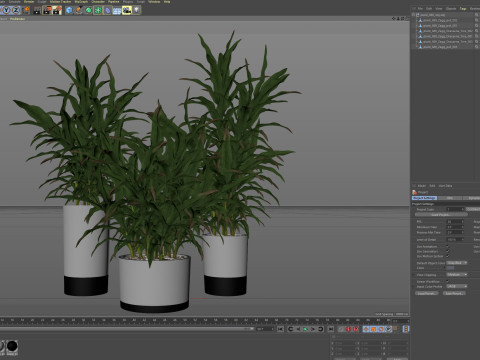The width and height of the screenshot is (480, 360).
Task: Toggle the Rotation keyframe icon
Action: (381, 329)
